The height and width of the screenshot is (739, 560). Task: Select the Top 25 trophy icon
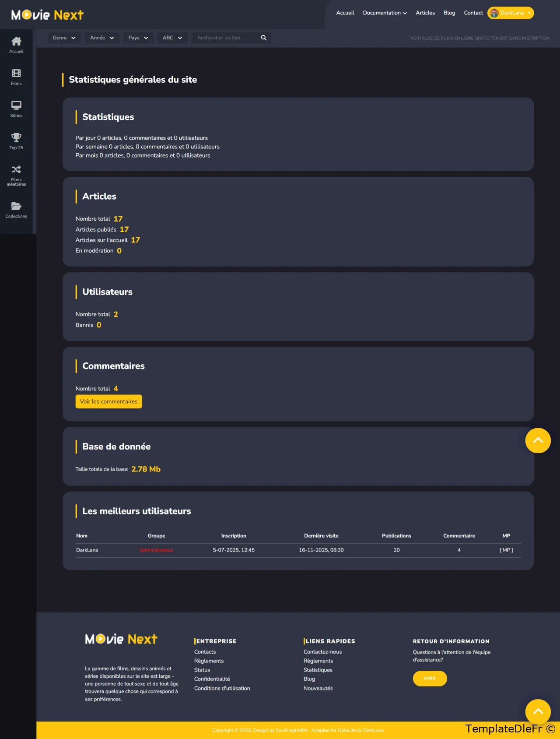16,137
